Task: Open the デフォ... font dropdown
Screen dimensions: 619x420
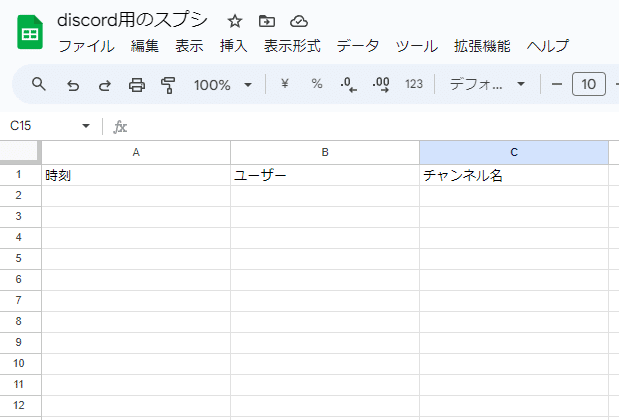Action: click(x=487, y=84)
